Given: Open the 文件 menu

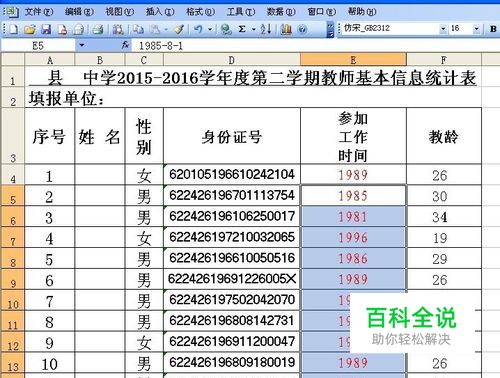Looking at the screenshot, I should click(x=39, y=12).
